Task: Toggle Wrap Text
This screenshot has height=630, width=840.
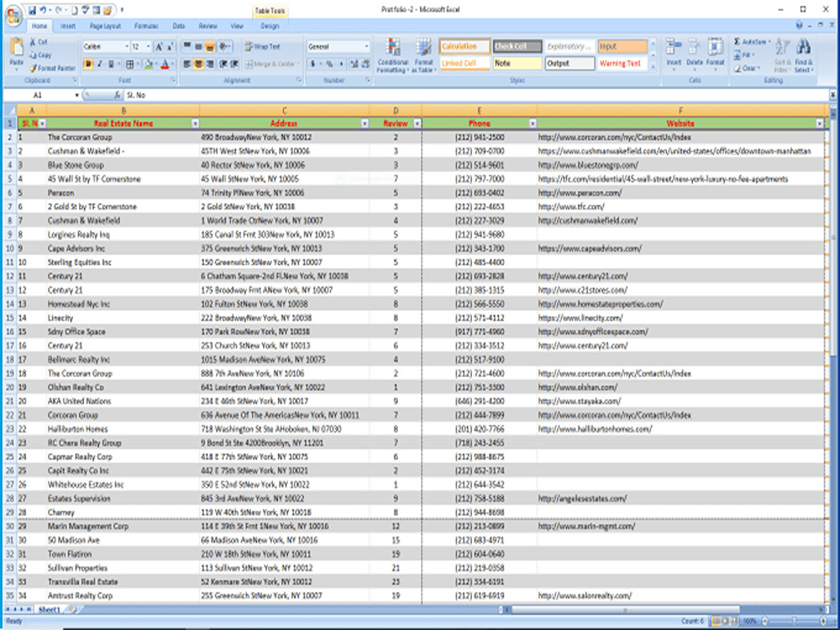Action: point(262,46)
